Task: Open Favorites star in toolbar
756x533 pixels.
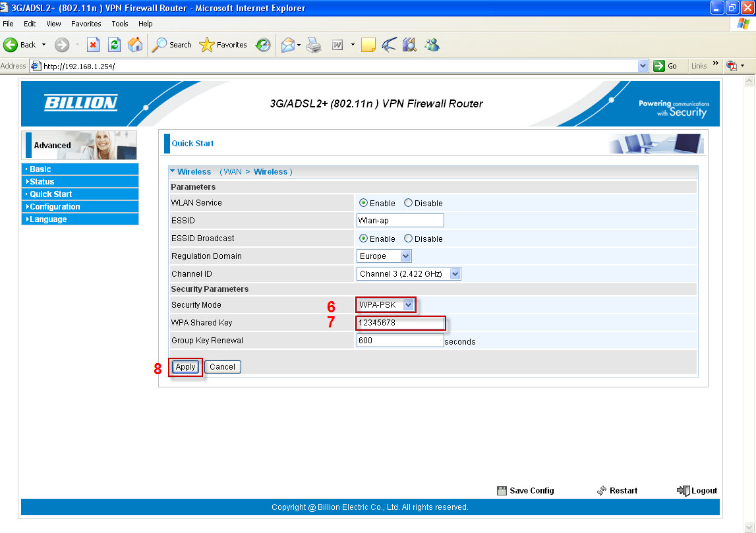Action: tap(223, 45)
